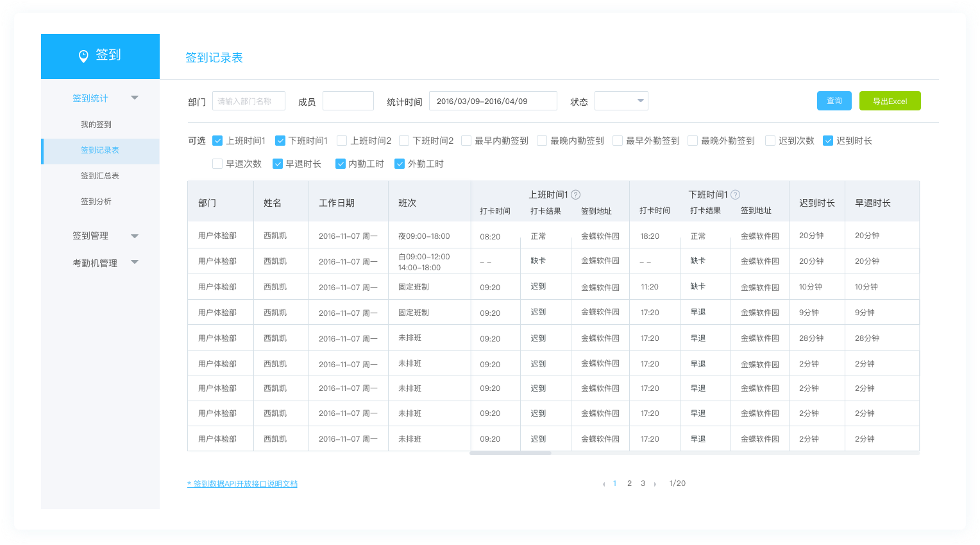Click help icon next to 上班时间1 header
The image size is (980, 545).
(x=576, y=195)
